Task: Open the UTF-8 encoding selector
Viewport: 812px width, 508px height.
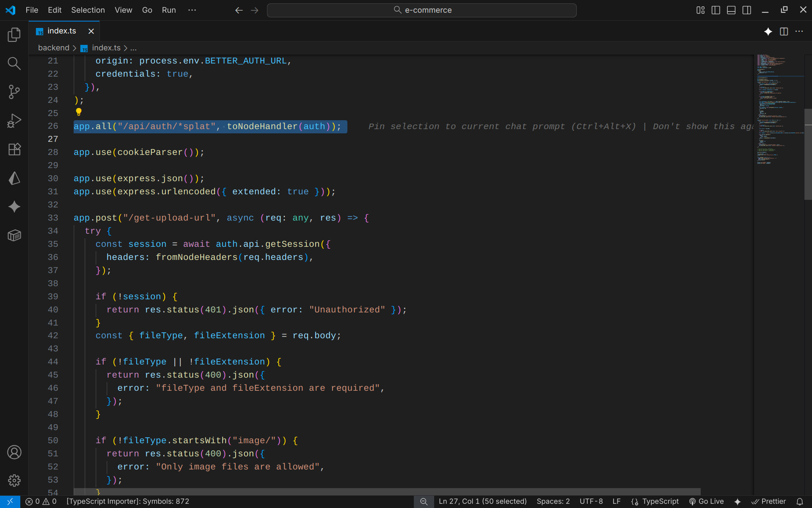Action: 591,501
